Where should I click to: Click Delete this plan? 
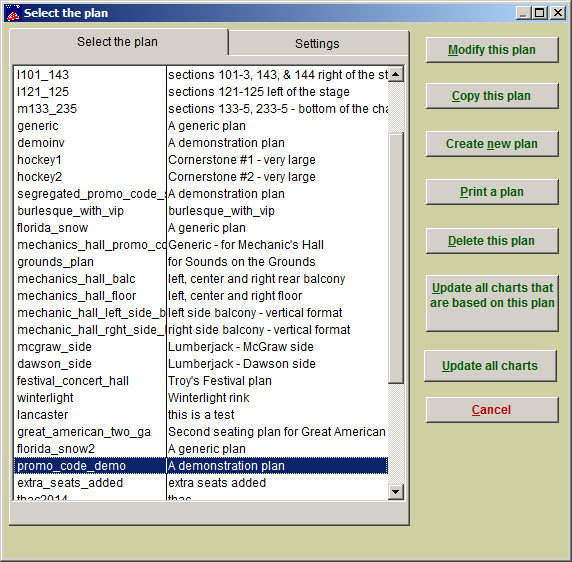point(492,241)
